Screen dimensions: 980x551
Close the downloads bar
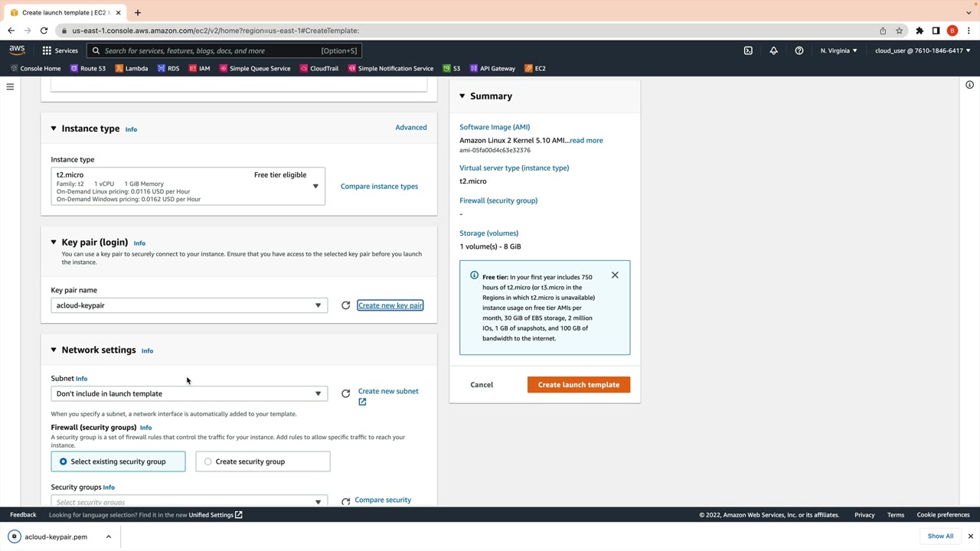(970, 536)
